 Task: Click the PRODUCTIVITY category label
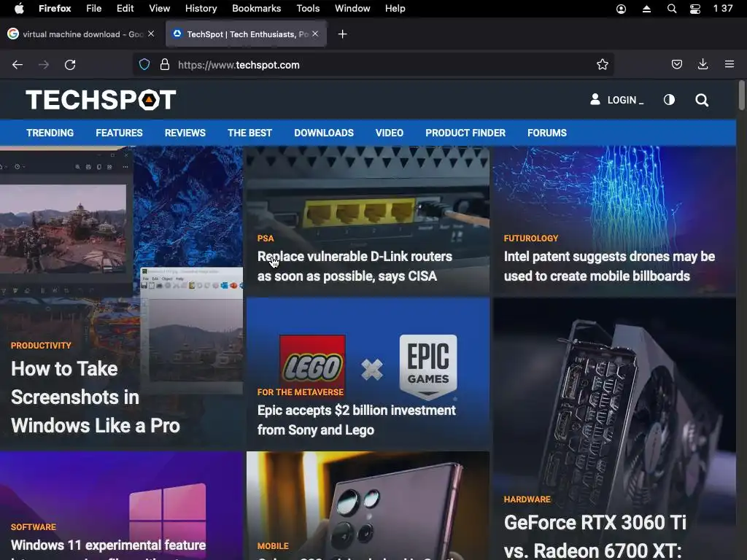(x=41, y=345)
